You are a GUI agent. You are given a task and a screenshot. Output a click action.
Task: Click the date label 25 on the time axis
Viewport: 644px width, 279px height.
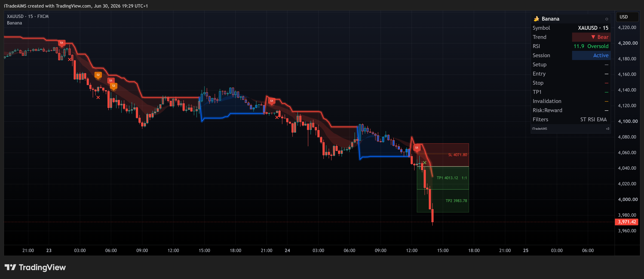526,250
